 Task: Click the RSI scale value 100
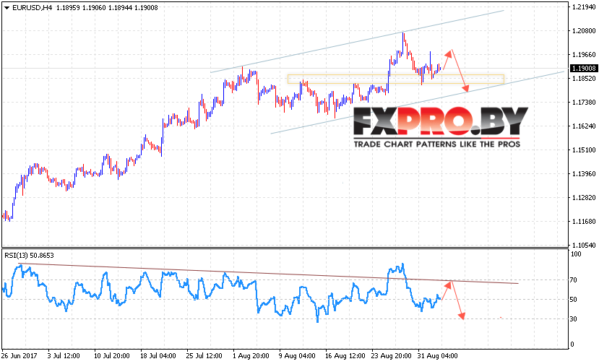click(576, 254)
